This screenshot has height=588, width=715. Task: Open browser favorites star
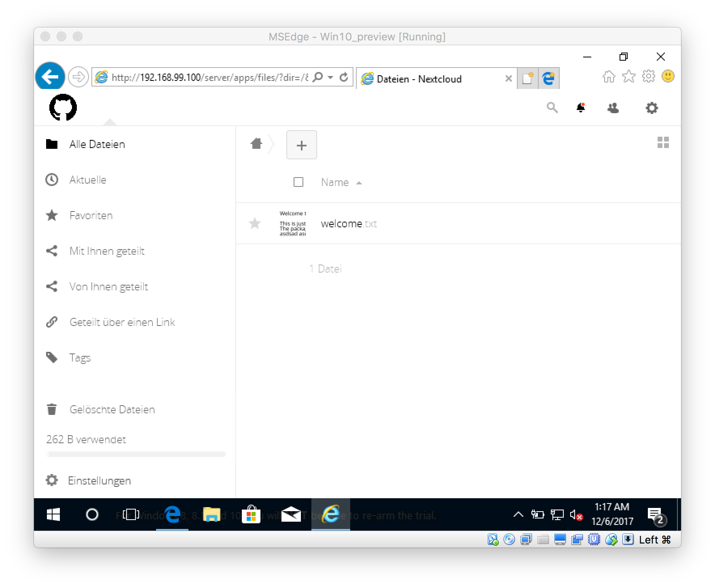(629, 76)
